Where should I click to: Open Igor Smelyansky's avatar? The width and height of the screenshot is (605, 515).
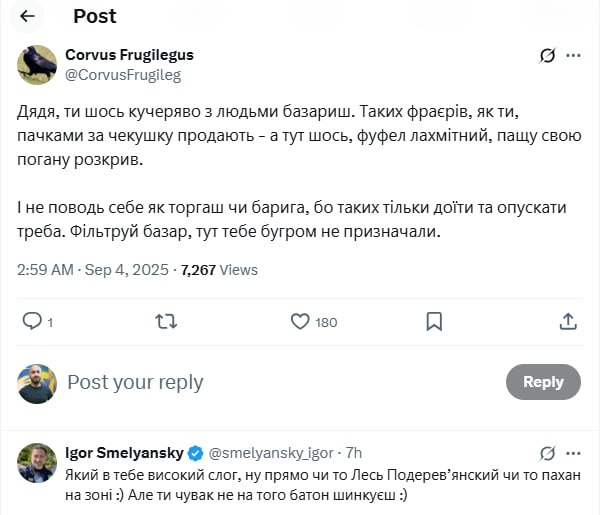[x=37, y=462]
